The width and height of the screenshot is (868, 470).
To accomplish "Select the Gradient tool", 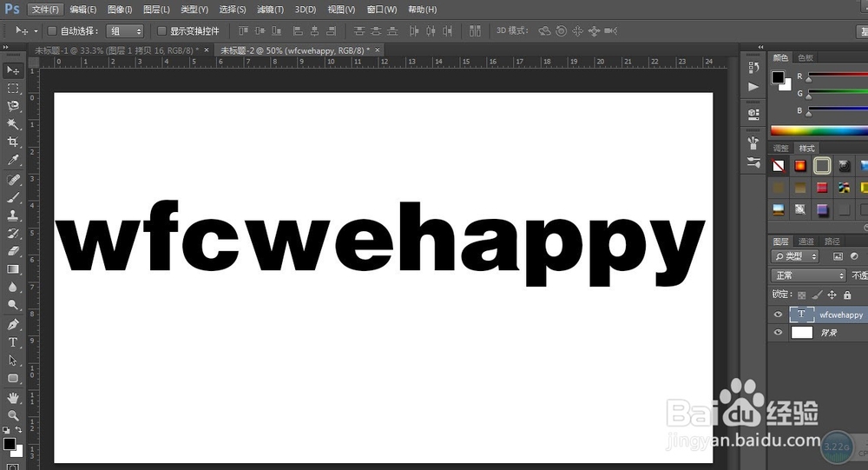I will tap(13, 269).
